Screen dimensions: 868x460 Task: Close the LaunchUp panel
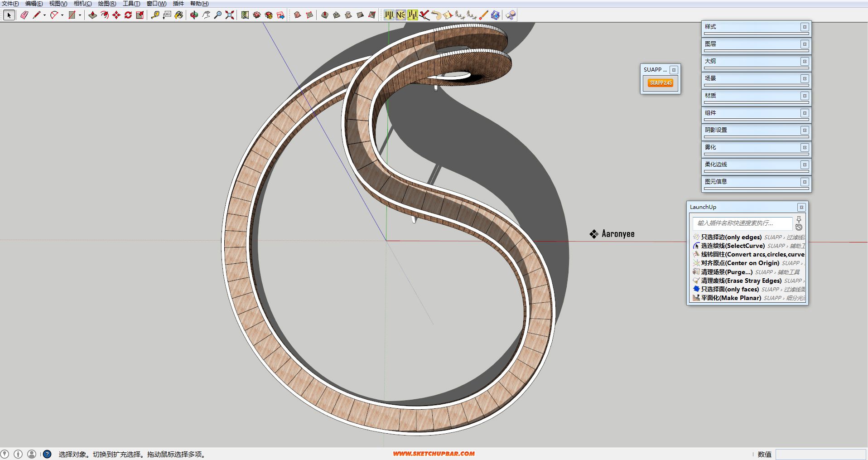tap(801, 207)
